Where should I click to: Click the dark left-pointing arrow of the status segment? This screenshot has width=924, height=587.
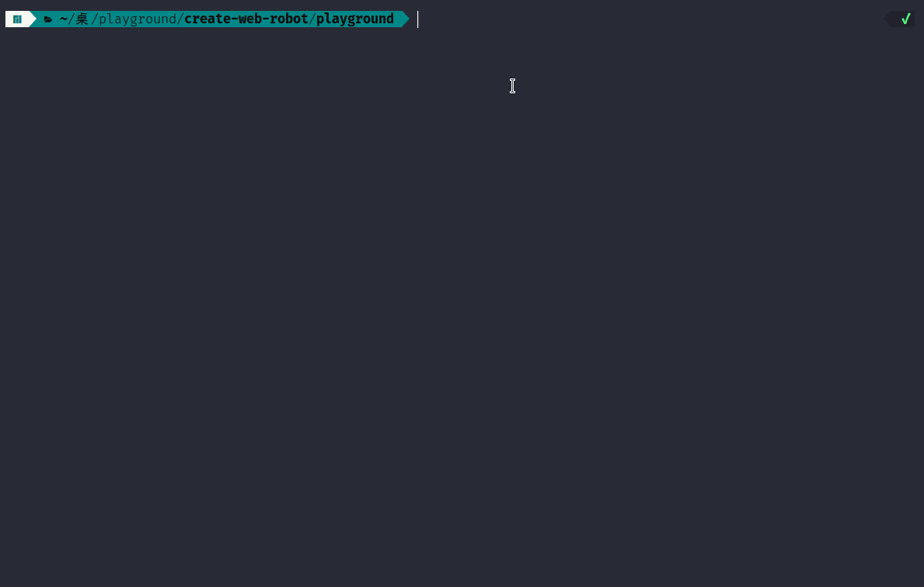click(x=887, y=19)
